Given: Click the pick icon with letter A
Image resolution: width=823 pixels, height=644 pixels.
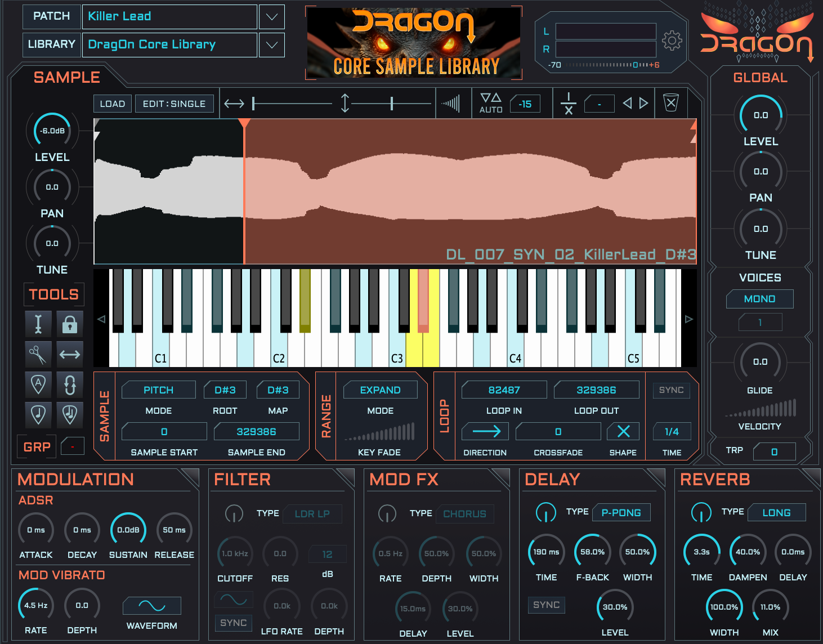Looking at the screenshot, I should point(38,385).
